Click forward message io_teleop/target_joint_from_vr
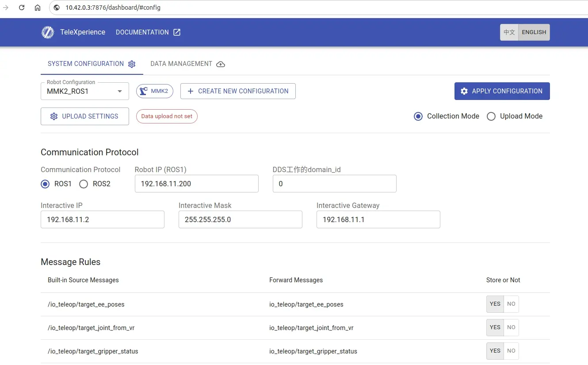588x365 pixels. pyautogui.click(x=311, y=328)
